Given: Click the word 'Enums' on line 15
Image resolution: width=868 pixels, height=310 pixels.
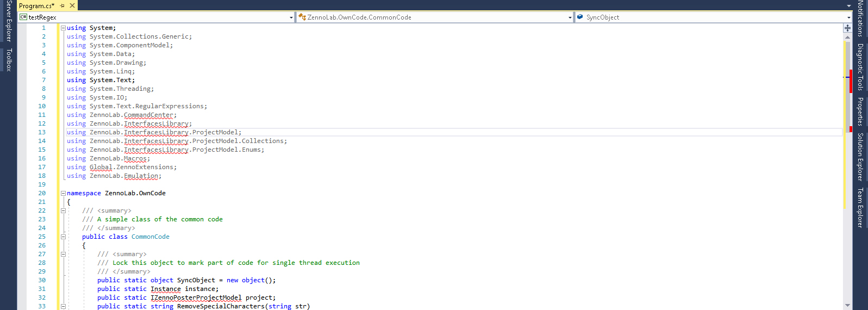Looking at the screenshot, I should coord(251,150).
